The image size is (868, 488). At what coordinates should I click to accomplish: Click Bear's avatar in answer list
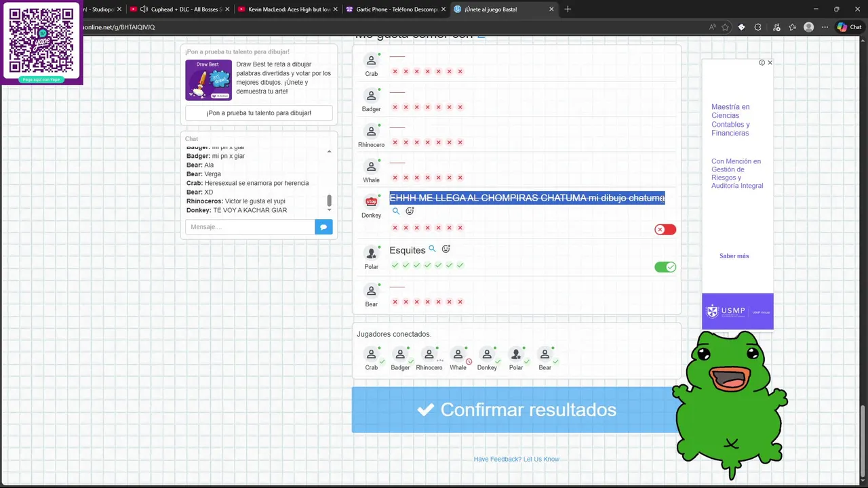pos(371,291)
